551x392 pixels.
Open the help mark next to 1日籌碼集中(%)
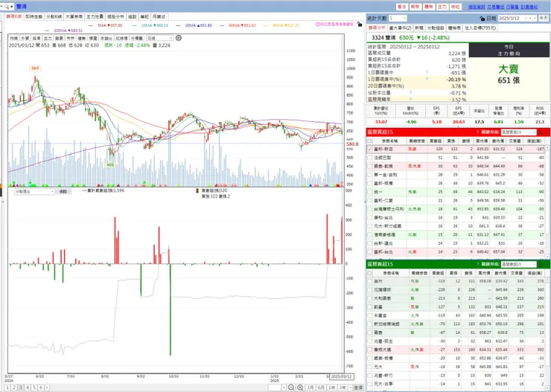tap(427, 80)
